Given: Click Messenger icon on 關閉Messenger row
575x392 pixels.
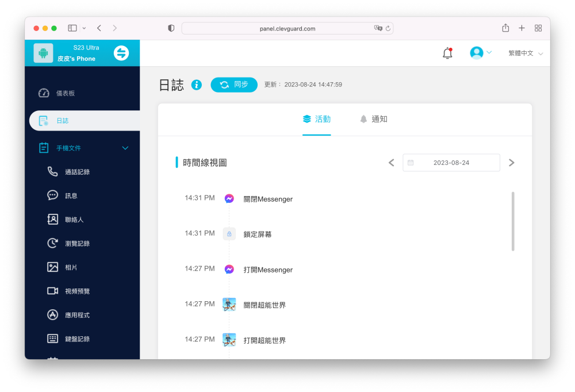Looking at the screenshot, I should (x=229, y=199).
